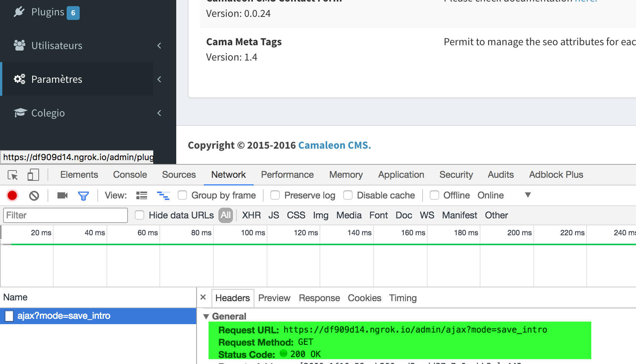The width and height of the screenshot is (636, 364).
Task: Enable the Preserve log checkbox
Action: coord(275,195)
